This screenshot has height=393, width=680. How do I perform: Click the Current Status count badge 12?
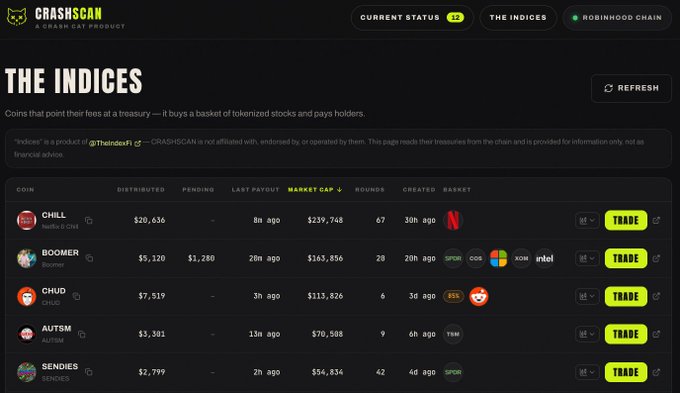pos(455,18)
